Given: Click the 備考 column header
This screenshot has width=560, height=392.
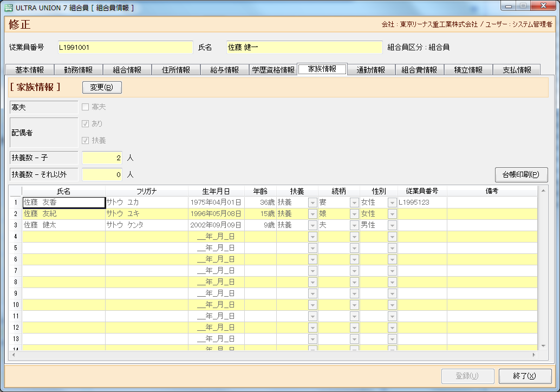Looking at the screenshot, I should pos(492,191).
